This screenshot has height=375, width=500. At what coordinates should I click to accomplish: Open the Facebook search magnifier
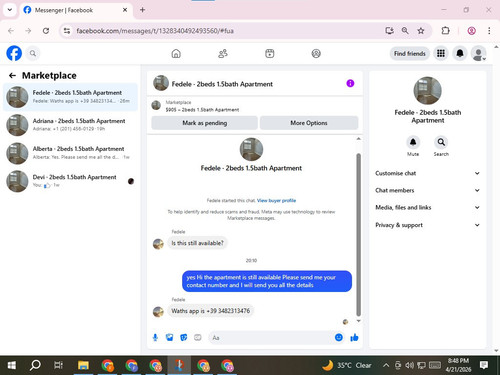click(x=33, y=53)
